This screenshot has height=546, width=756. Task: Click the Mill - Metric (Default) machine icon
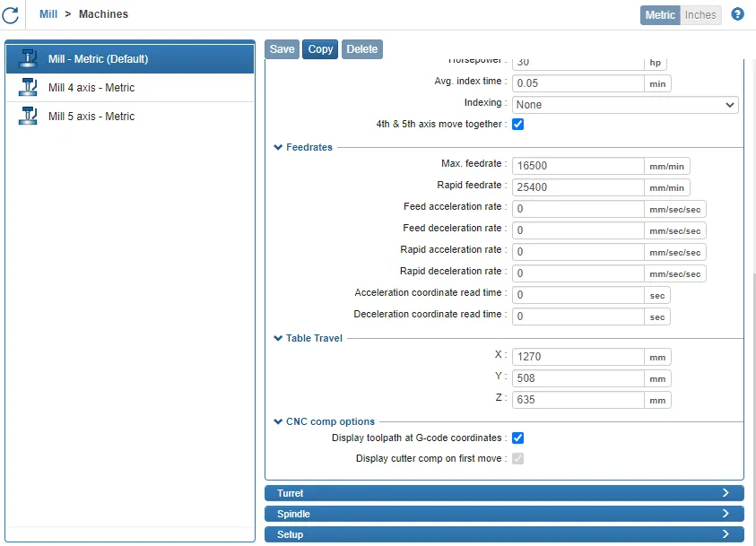point(28,59)
